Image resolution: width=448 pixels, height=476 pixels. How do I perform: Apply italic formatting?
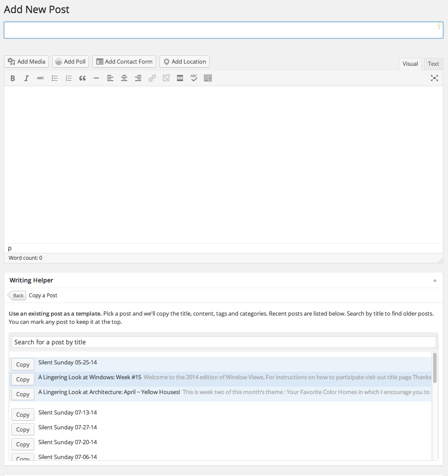(x=27, y=78)
